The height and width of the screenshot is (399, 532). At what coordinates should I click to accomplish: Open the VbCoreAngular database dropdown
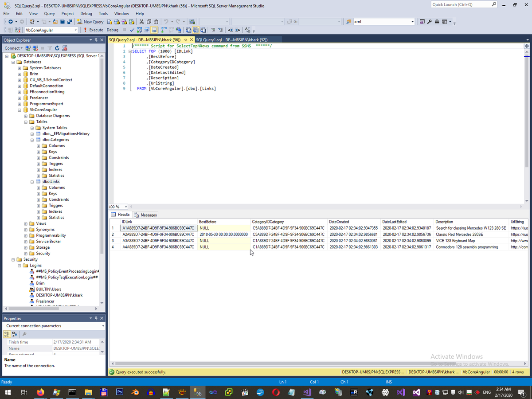(76, 30)
